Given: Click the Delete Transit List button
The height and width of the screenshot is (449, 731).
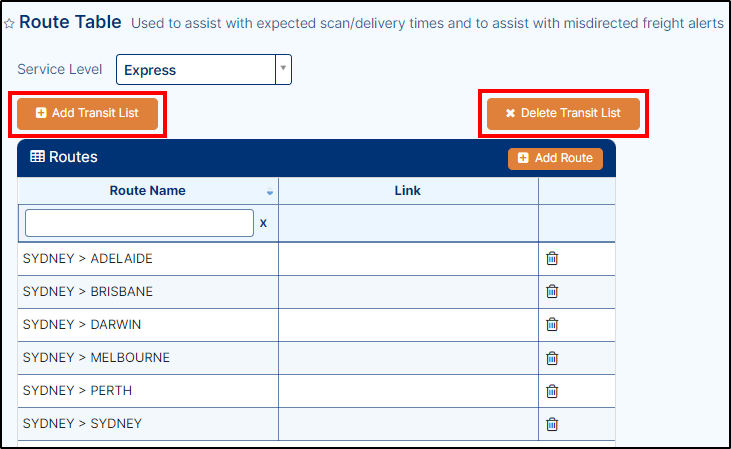Looking at the screenshot, I should (x=563, y=113).
